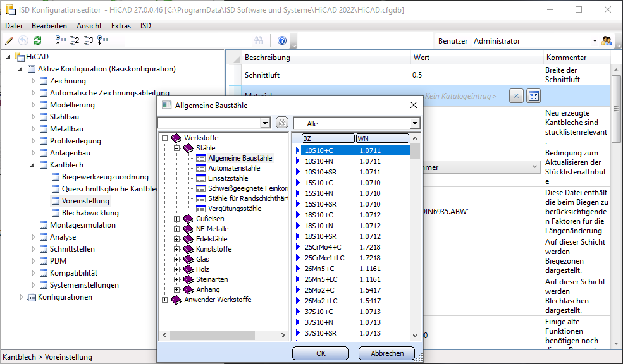Expand the Edelstähle tree node

click(x=177, y=239)
